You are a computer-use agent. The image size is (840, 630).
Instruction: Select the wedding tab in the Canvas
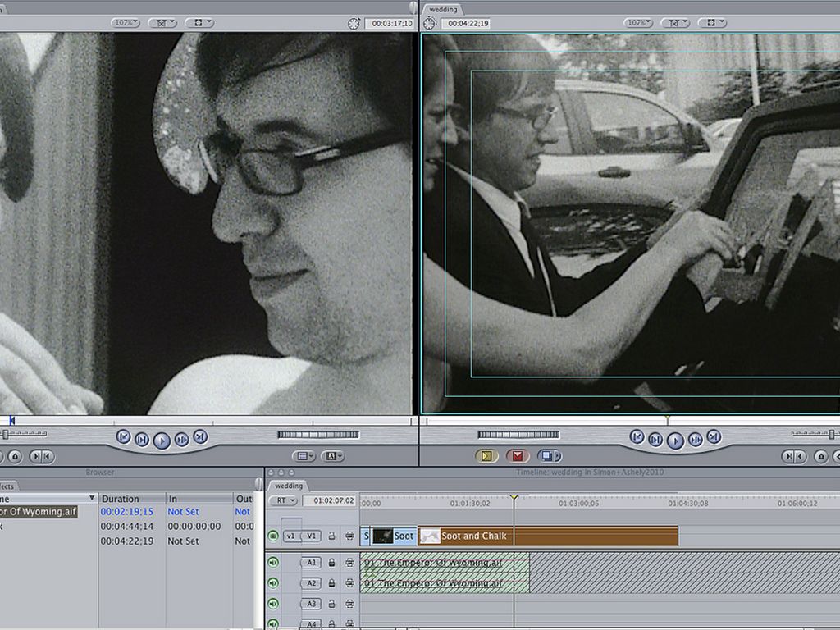[443, 9]
